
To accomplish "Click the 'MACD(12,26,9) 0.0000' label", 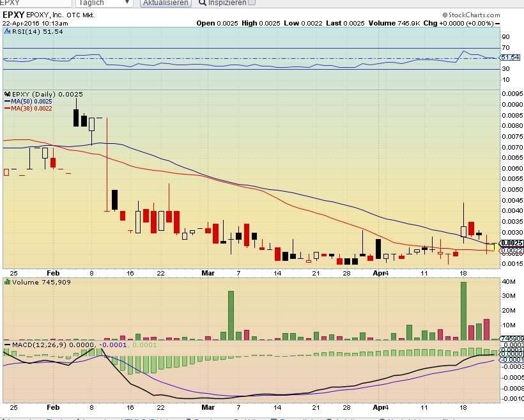I will point(53,345).
